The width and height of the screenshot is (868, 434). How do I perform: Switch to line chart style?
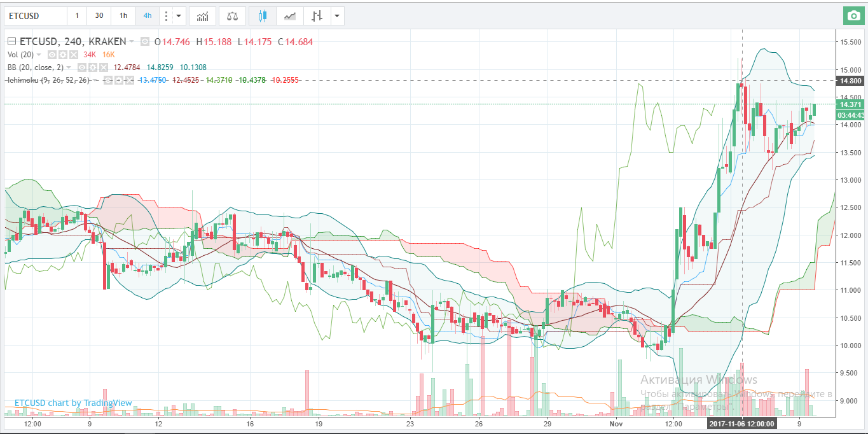click(x=289, y=16)
